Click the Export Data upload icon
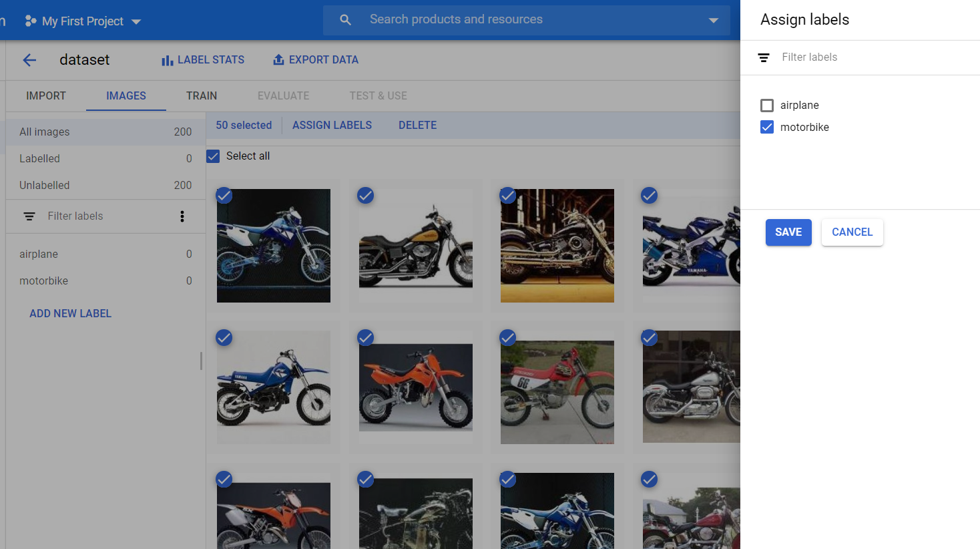The image size is (980, 549). click(278, 60)
